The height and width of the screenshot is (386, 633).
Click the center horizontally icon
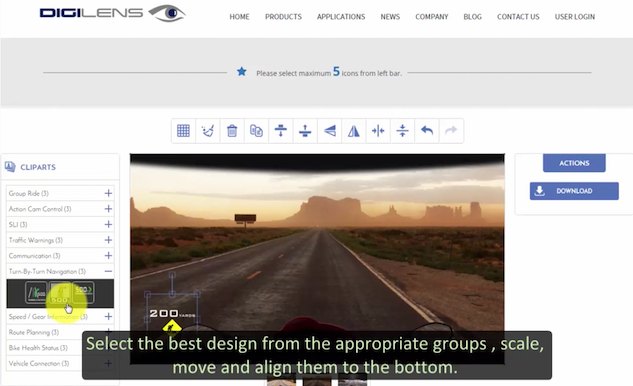378,130
